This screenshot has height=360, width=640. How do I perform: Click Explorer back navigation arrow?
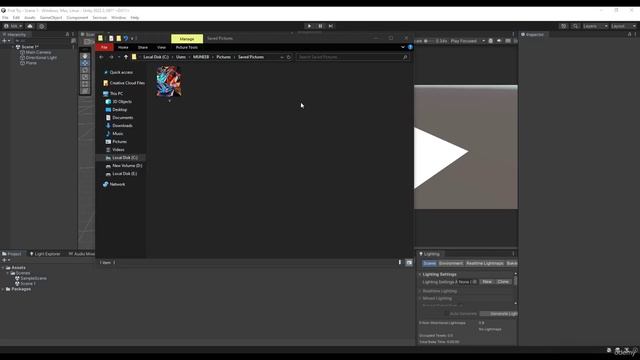101,57
